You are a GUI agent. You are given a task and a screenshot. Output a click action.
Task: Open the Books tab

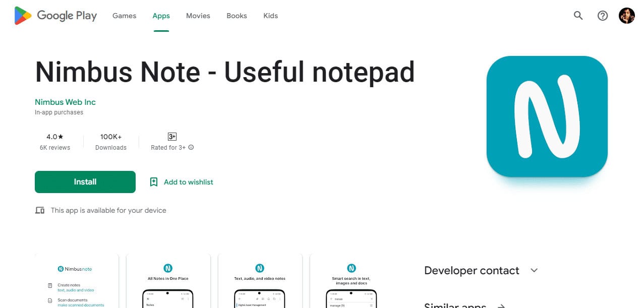click(237, 16)
